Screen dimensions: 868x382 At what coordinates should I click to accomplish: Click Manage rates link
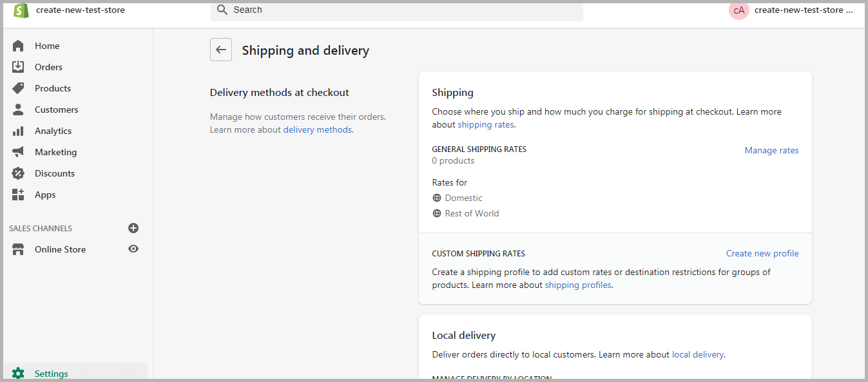point(771,150)
